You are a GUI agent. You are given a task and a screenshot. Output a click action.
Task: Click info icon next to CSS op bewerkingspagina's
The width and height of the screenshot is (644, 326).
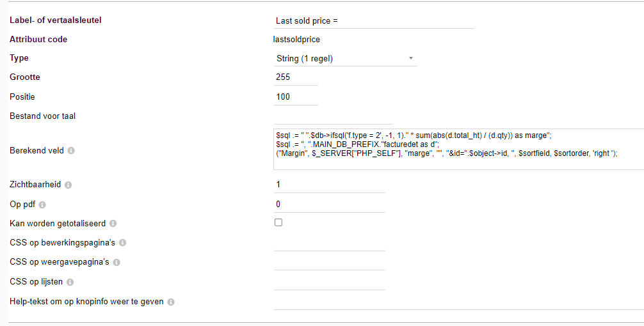(x=123, y=243)
